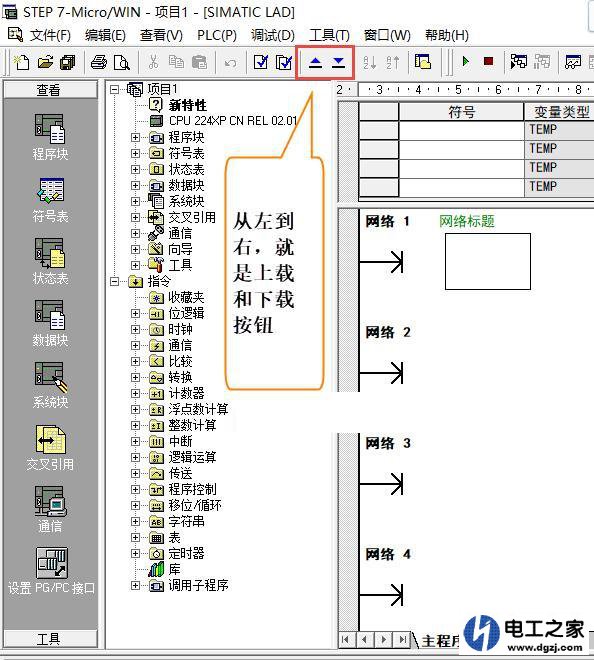
Task: Open the 帮助(H) menu
Action: pyautogui.click(x=447, y=35)
